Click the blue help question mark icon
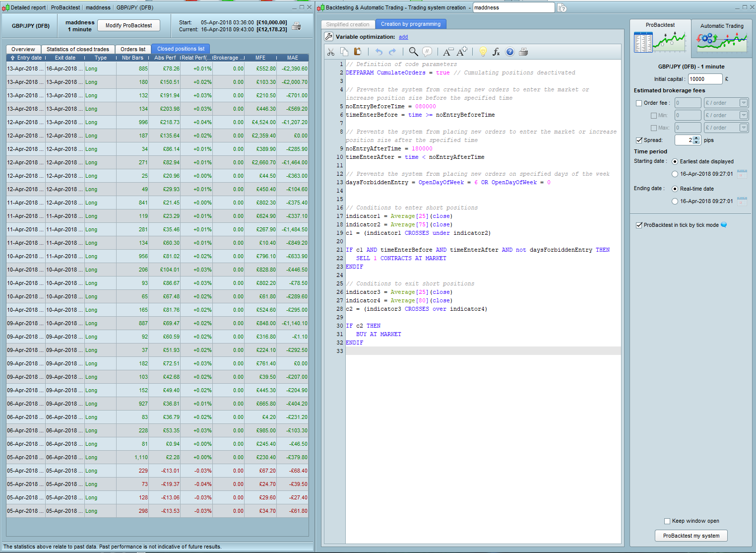The image size is (756, 553). tap(510, 52)
